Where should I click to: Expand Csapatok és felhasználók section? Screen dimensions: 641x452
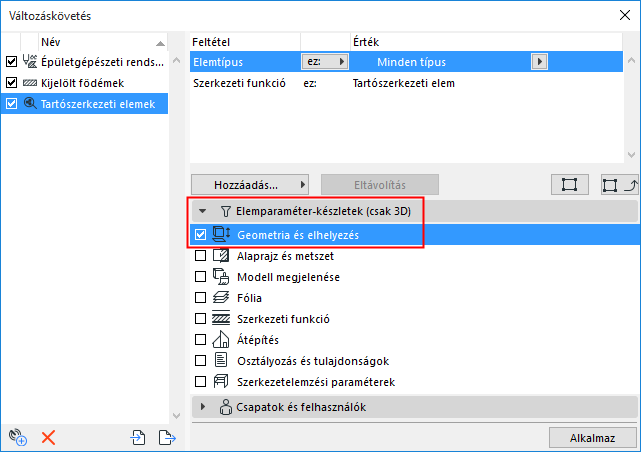pyautogui.click(x=203, y=407)
